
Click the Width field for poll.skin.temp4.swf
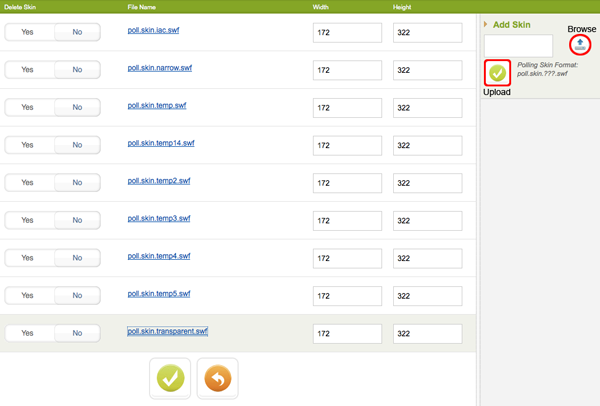point(347,258)
